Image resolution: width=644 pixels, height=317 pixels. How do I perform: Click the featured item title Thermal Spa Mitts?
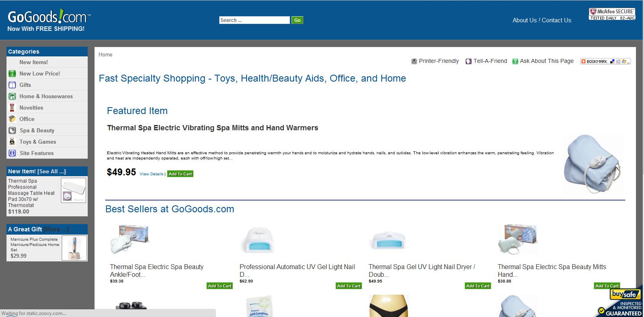(213, 128)
